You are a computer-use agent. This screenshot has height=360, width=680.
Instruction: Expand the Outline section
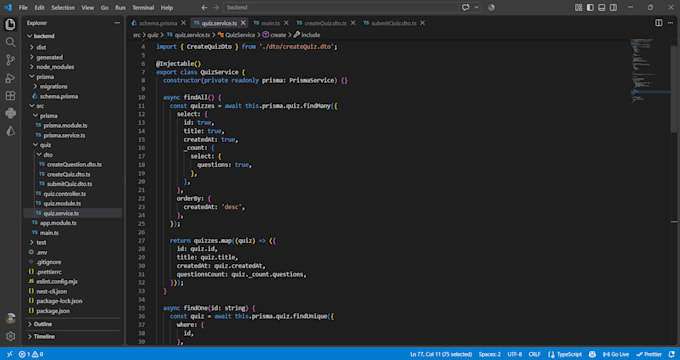(x=42, y=324)
